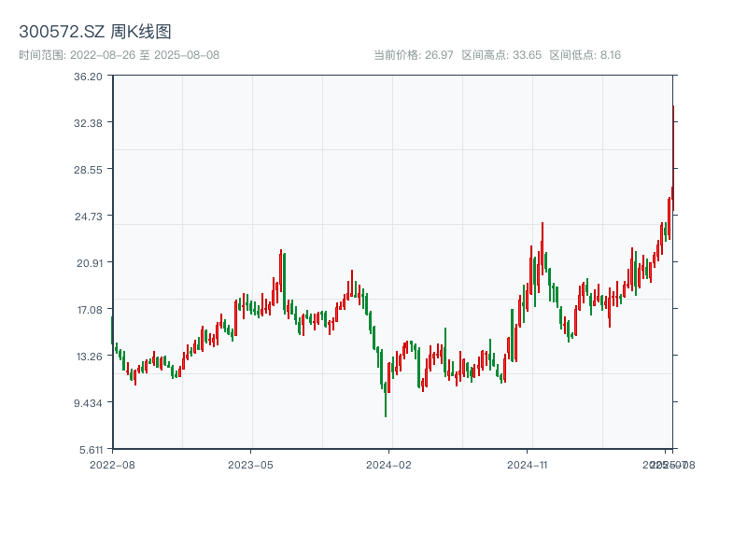
Task: Click the 当前价格 26.97 label
Action: tap(413, 55)
